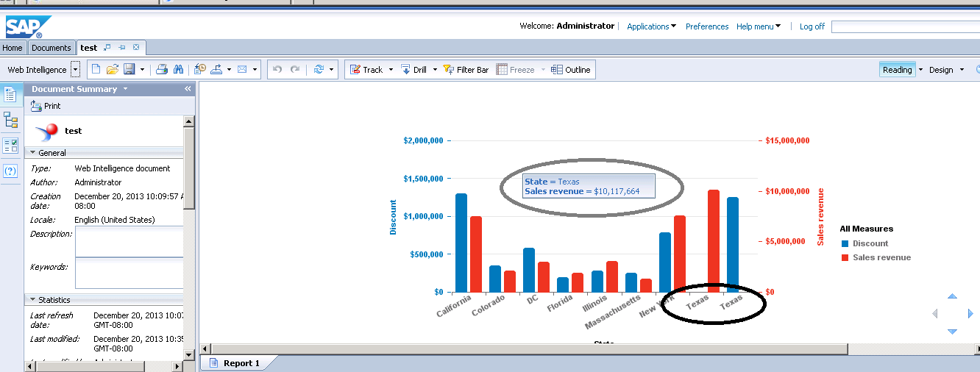The height and width of the screenshot is (372, 980).
Task: Enable data tracking with Track
Action: [366, 70]
